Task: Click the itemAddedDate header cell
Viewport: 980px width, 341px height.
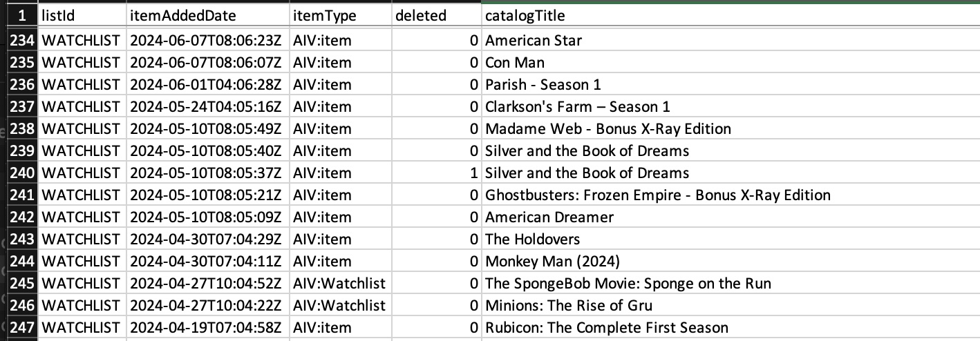Action: click(208, 15)
